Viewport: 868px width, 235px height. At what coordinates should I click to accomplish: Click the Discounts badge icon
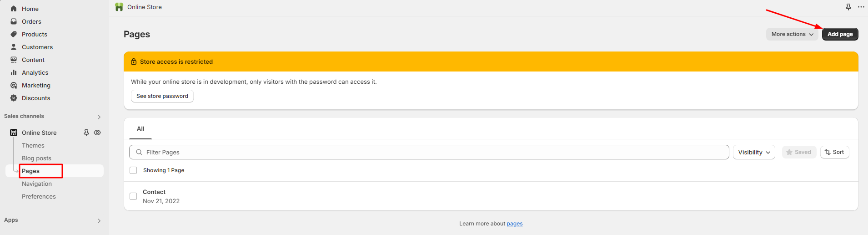(x=14, y=98)
